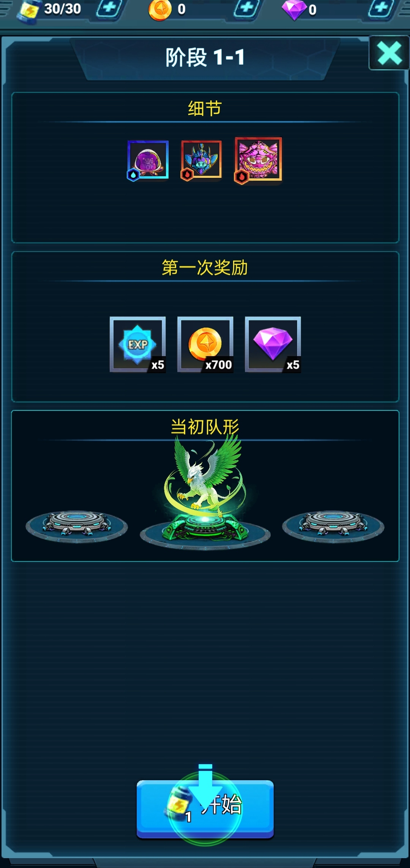410x868 pixels.
Task: Start the stage with the 开始 button
Action: (x=205, y=809)
